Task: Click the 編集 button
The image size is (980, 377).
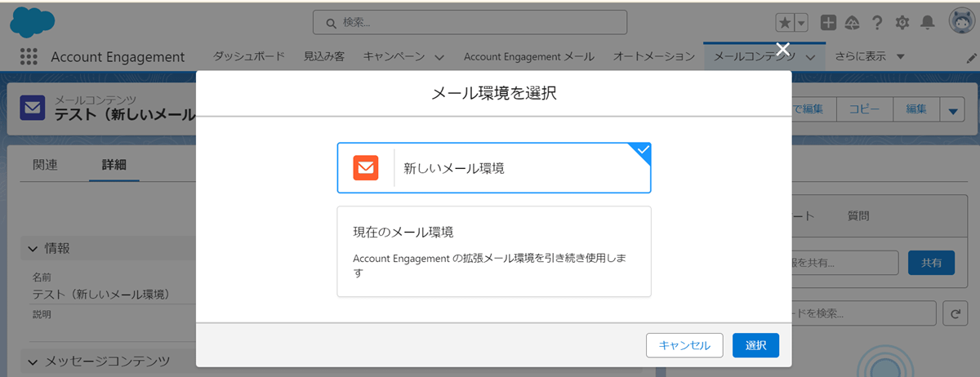Action: coord(916,109)
